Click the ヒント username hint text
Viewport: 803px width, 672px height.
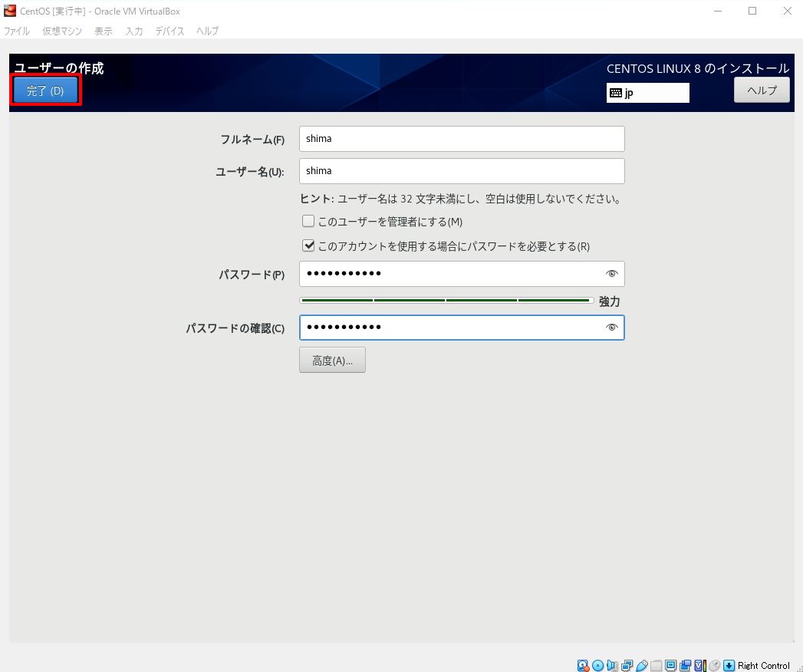point(461,199)
